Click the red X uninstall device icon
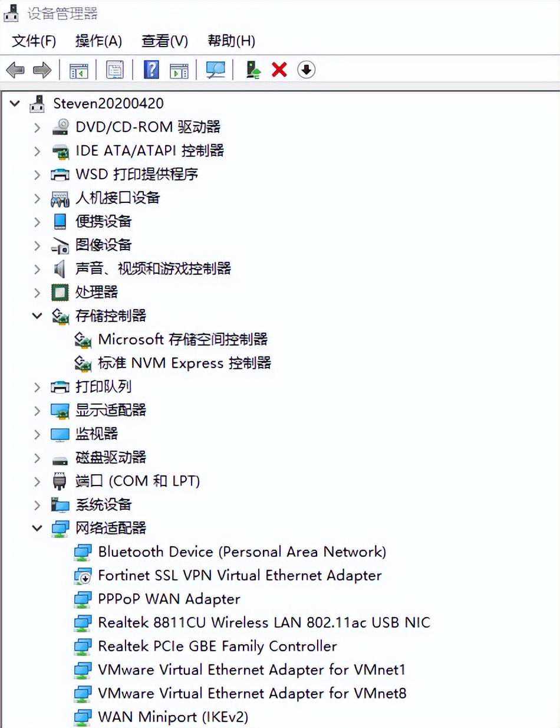The width and height of the screenshot is (560, 728). (x=279, y=70)
